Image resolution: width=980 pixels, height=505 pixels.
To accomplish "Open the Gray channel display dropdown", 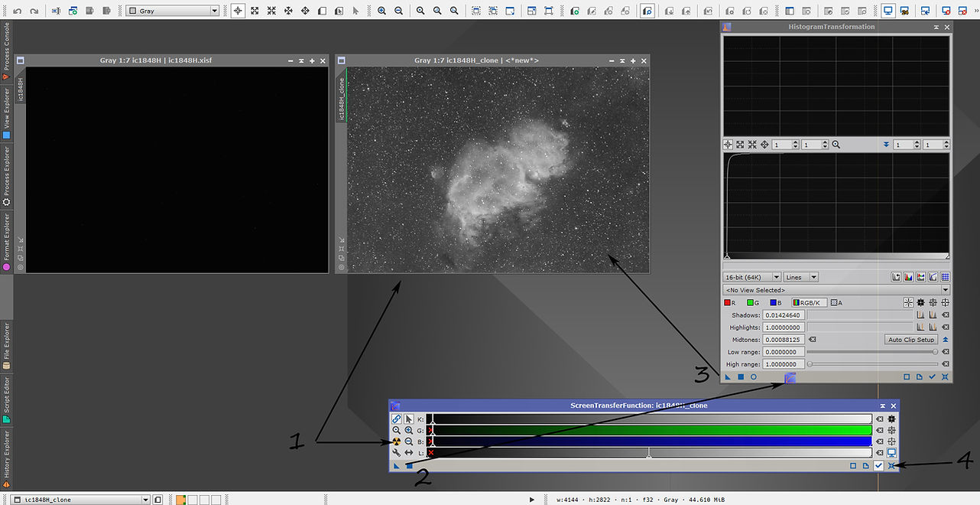I will click(x=172, y=11).
